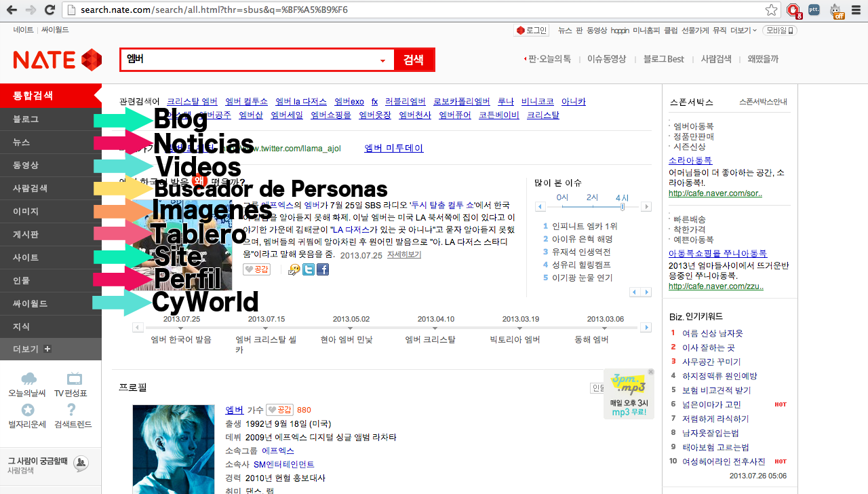Select the 0시 mark on the issue slider
The image size is (868, 494).
tap(562, 197)
